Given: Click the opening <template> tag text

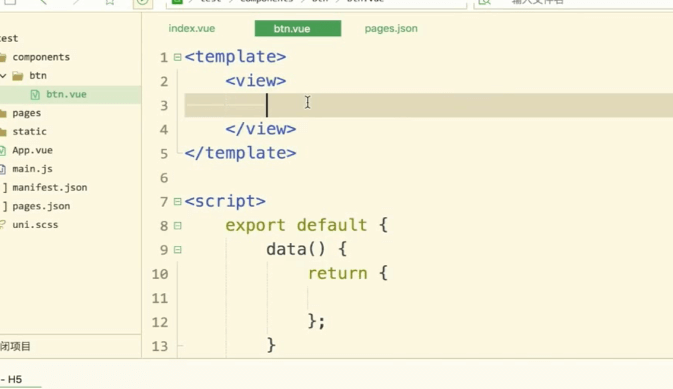Looking at the screenshot, I should [x=235, y=57].
